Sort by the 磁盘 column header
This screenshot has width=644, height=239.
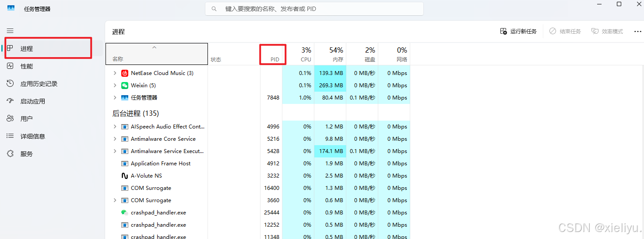click(362, 54)
